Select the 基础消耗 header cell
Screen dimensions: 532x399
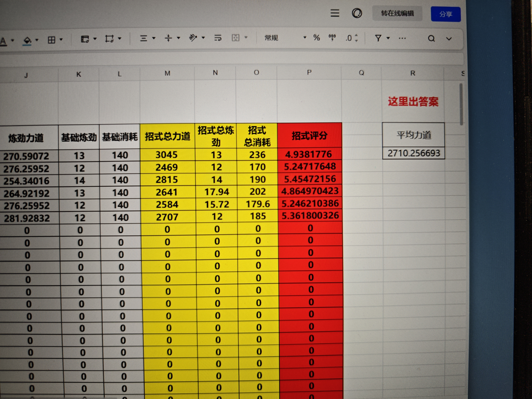(120, 137)
